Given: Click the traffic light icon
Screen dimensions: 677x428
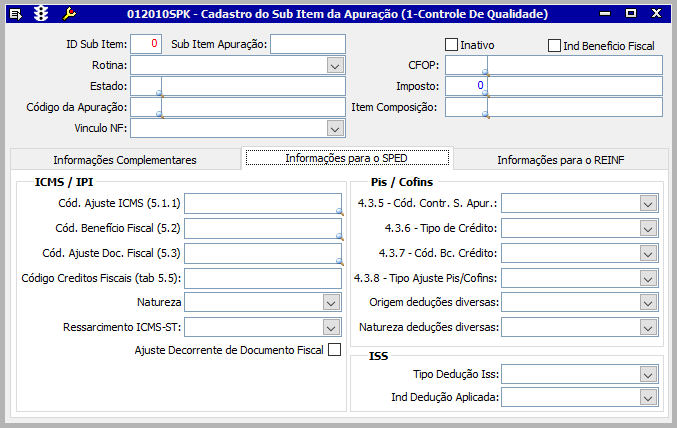Looking at the screenshot, I should (42, 14).
